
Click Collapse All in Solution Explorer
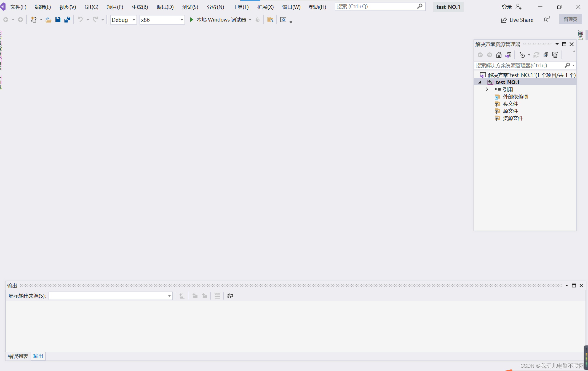point(546,55)
